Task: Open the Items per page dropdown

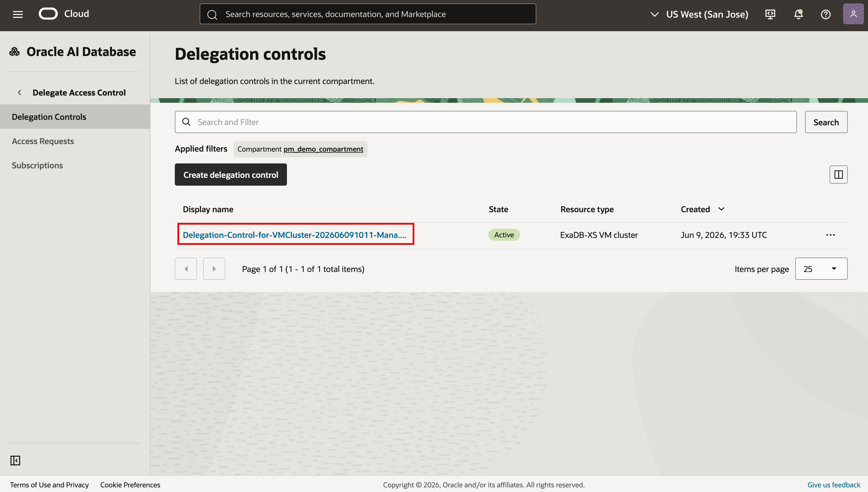Action: (821, 269)
